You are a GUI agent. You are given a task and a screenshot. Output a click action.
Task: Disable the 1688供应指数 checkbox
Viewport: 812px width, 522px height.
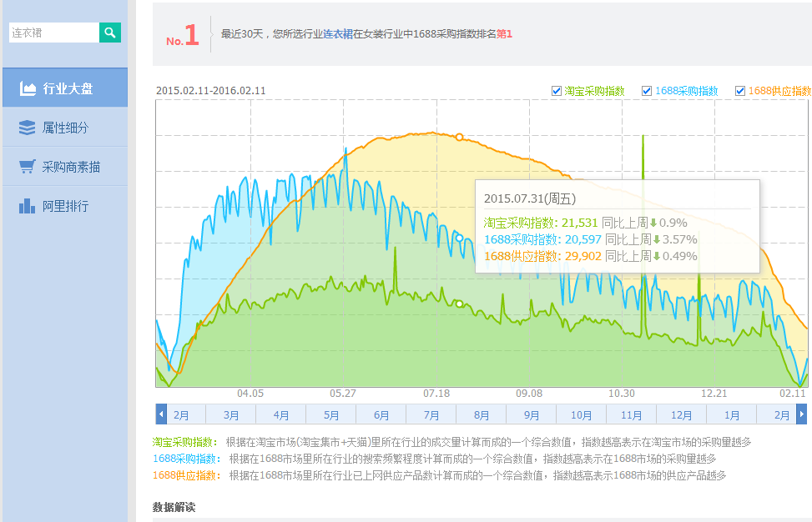[740, 91]
